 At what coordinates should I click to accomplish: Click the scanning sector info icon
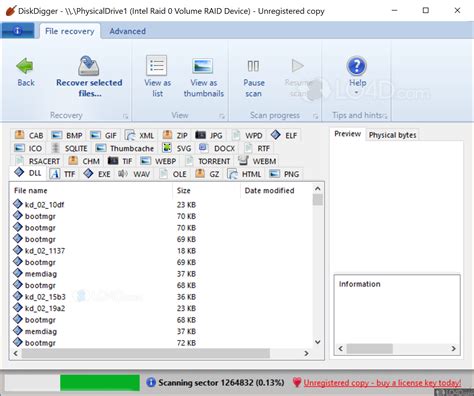151,382
